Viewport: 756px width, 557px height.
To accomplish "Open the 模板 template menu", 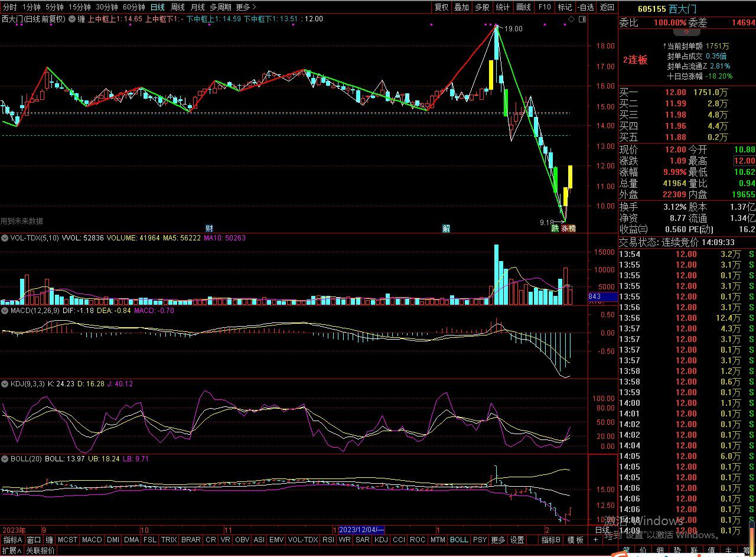I will click(576, 540).
